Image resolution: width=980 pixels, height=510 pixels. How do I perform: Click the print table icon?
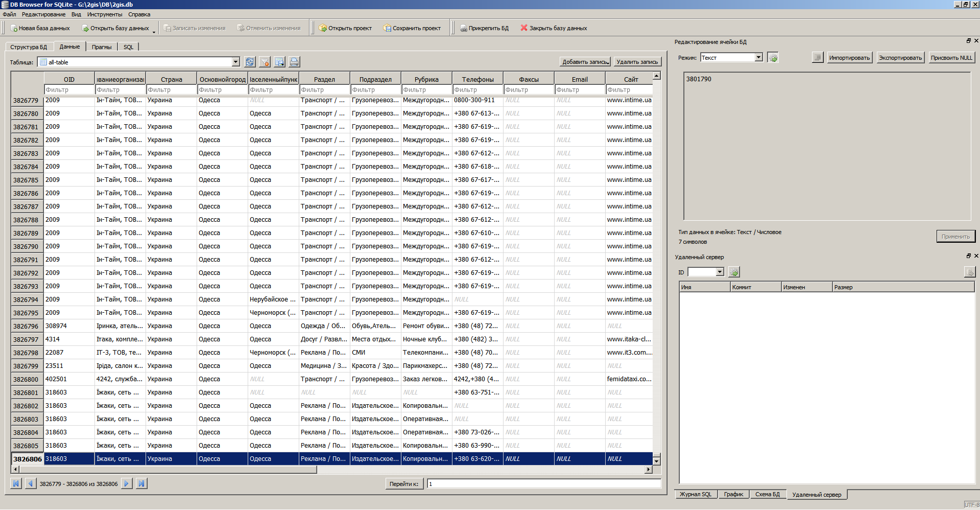pos(294,62)
